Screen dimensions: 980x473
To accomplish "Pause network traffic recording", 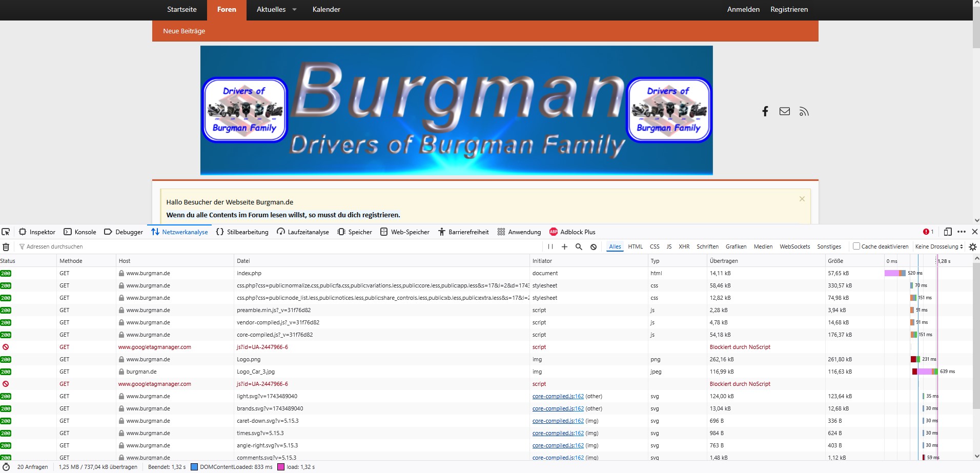I will (550, 246).
